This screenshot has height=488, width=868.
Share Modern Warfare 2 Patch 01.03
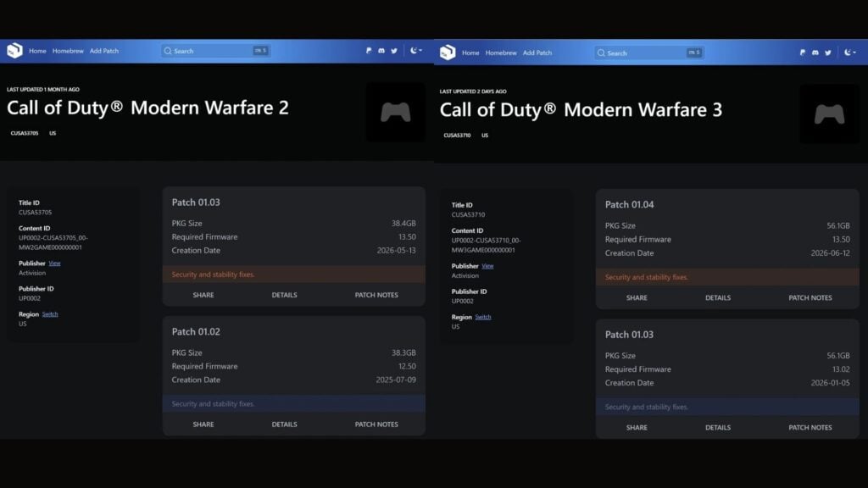(x=203, y=295)
